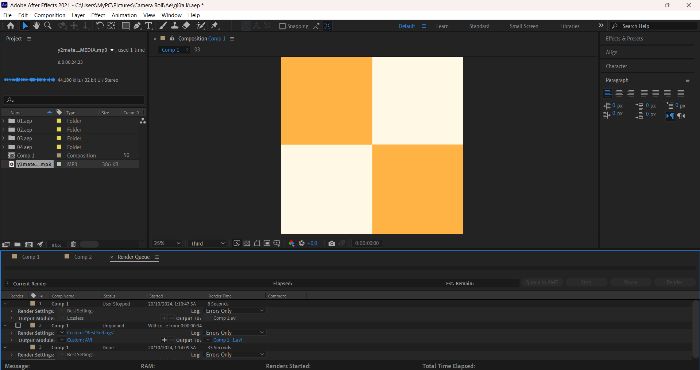Toggle the composition viewer lock icon
700x370 pixels.
171,38
